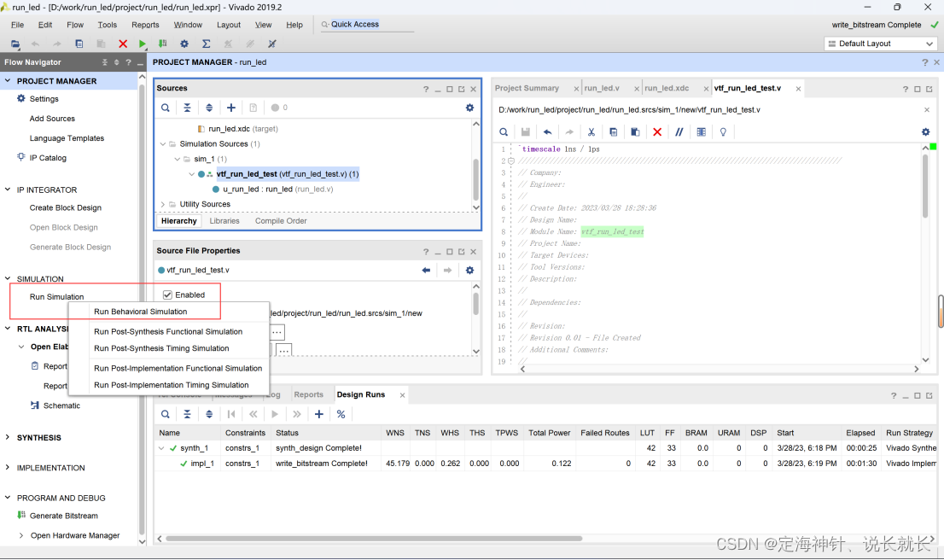Expand Open Hardware Manager
The image size is (944, 560).
[21, 535]
